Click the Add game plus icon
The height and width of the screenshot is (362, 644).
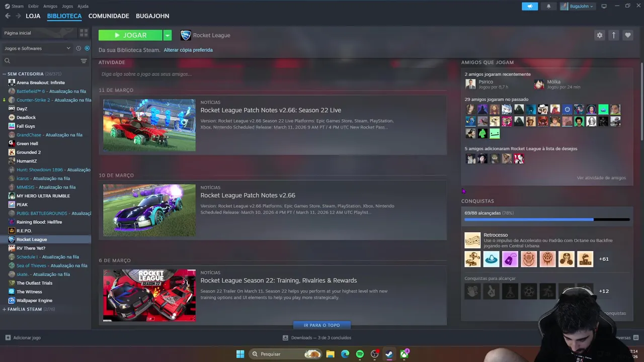pos(8,338)
